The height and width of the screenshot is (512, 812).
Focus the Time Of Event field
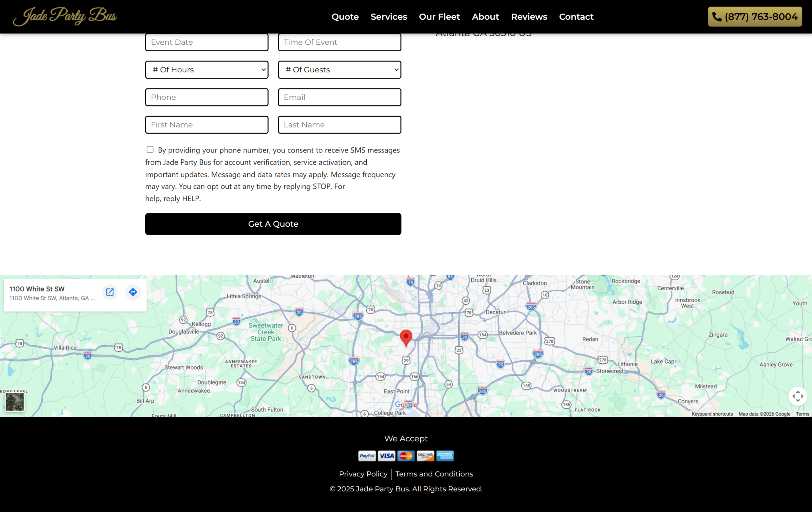click(x=340, y=42)
